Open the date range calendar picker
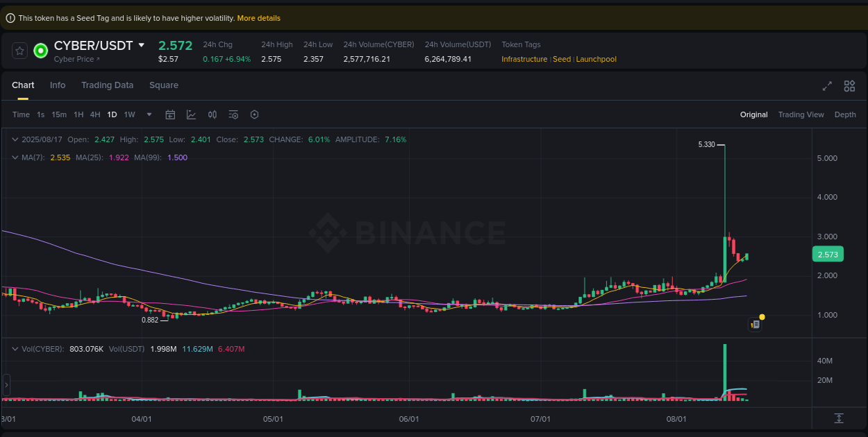868x437 pixels. [x=170, y=114]
